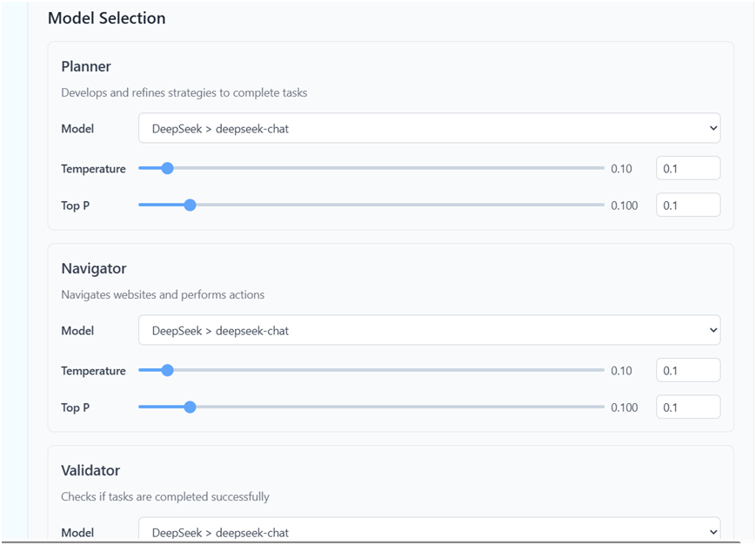
Task: Click the Planner Top P slider handle
Action: (x=190, y=205)
